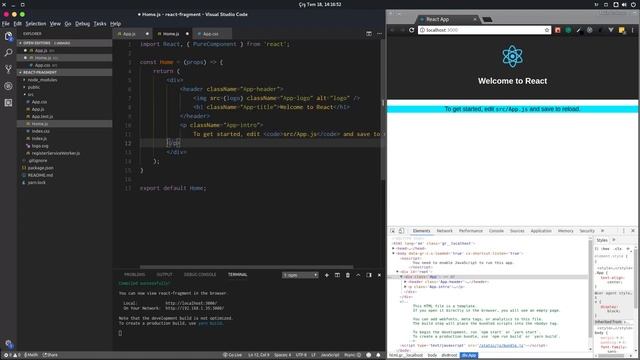Add a new terminal with plus icon
This screenshot has width=640, height=360.
pyautogui.click(x=327, y=275)
